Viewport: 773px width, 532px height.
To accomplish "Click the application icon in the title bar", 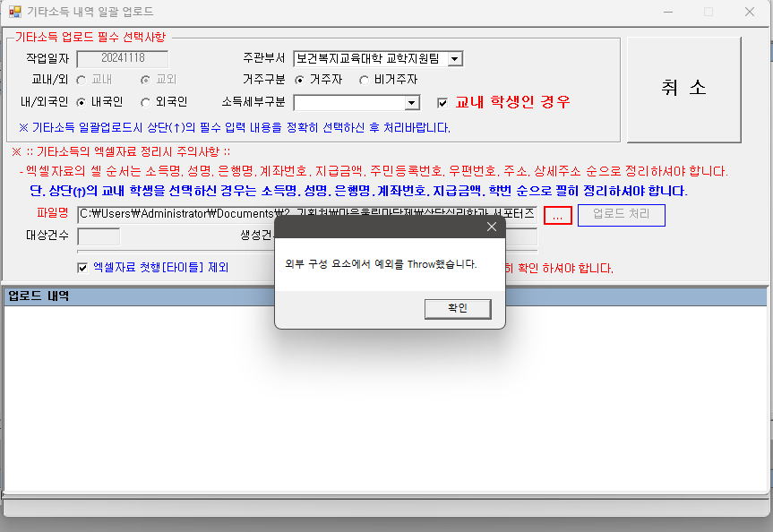I will pyautogui.click(x=15, y=12).
